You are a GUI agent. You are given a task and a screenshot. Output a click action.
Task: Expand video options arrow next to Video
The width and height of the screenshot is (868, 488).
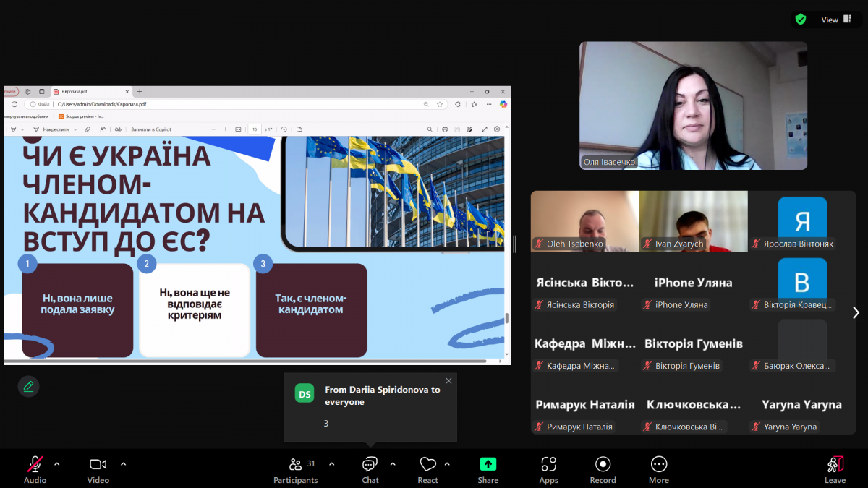tap(123, 463)
